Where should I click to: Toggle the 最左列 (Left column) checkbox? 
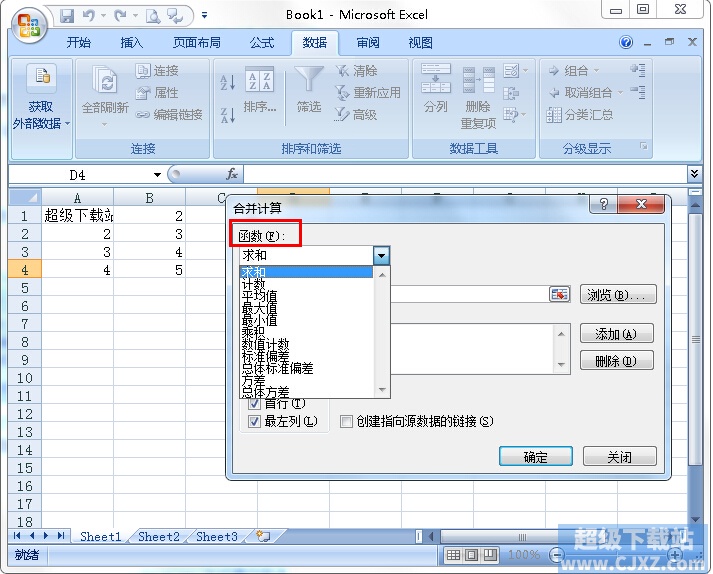(x=254, y=422)
